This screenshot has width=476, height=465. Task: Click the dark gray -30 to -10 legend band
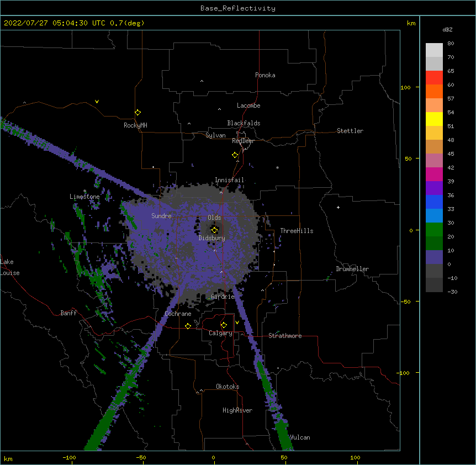pyautogui.click(x=434, y=285)
